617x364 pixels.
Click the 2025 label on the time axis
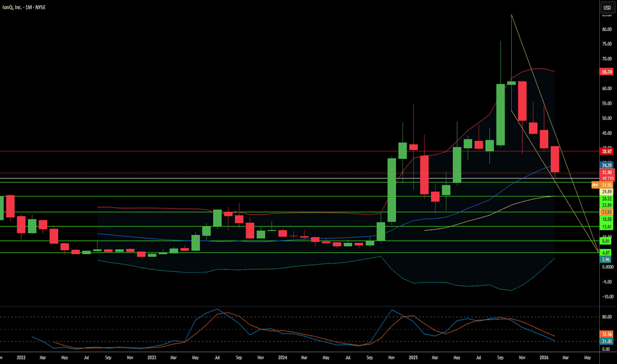click(413, 357)
